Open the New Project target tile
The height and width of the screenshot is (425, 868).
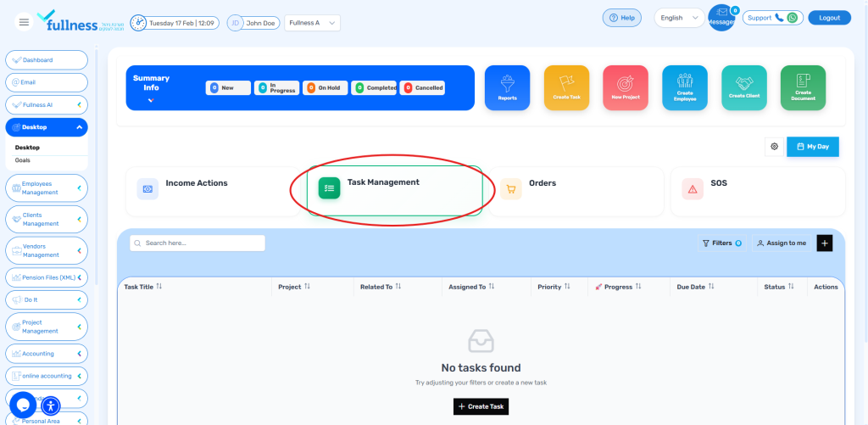[x=626, y=87]
